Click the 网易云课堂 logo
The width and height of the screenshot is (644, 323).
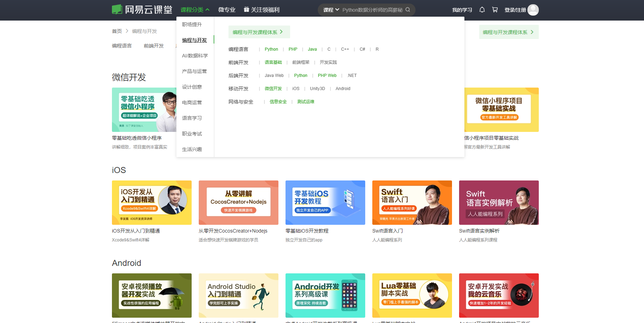click(x=141, y=10)
